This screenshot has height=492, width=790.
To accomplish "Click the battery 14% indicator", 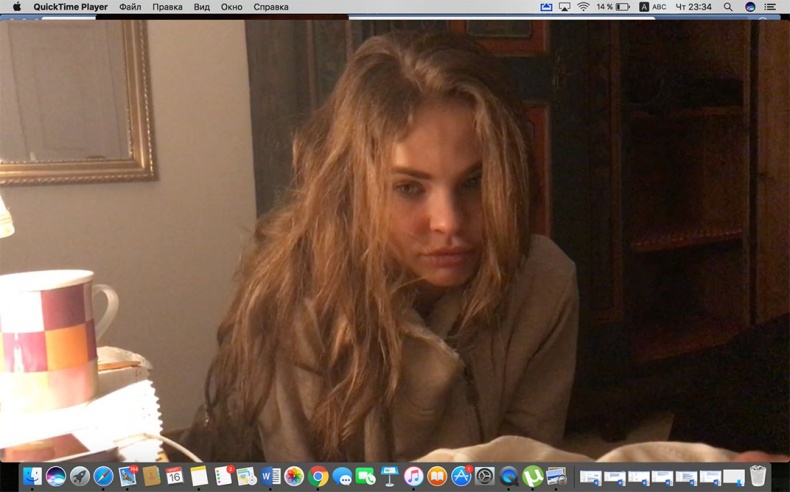I will pos(613,7).
